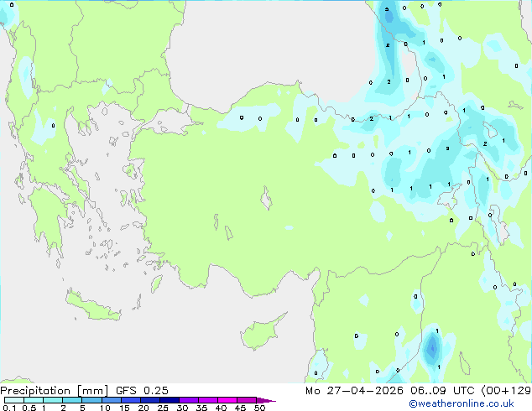Viewport: 532px width, 411px height.
Task: Click the 35–40 mm legend color box
Action: [x=207, y=400]
